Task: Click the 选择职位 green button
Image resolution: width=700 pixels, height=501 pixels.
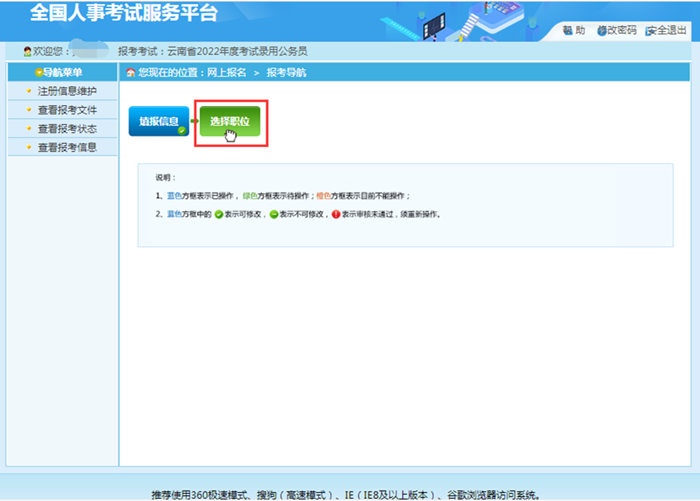Action: pyautogui.click(x=229, y=122)
